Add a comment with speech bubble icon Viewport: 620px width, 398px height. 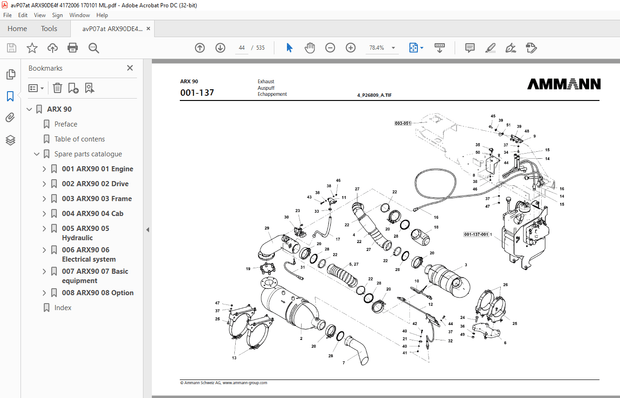470,48
